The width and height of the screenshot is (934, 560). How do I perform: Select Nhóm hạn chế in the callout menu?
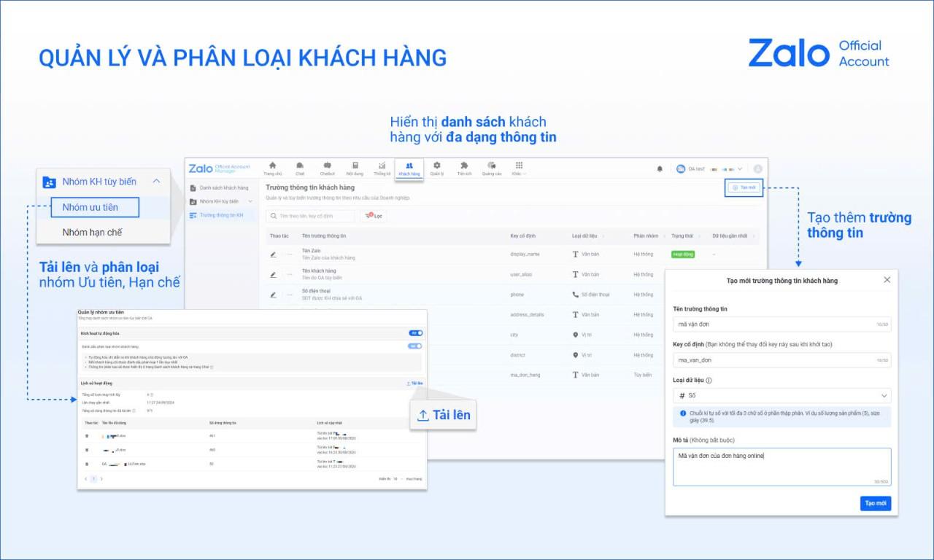click(x=92, y=232)
